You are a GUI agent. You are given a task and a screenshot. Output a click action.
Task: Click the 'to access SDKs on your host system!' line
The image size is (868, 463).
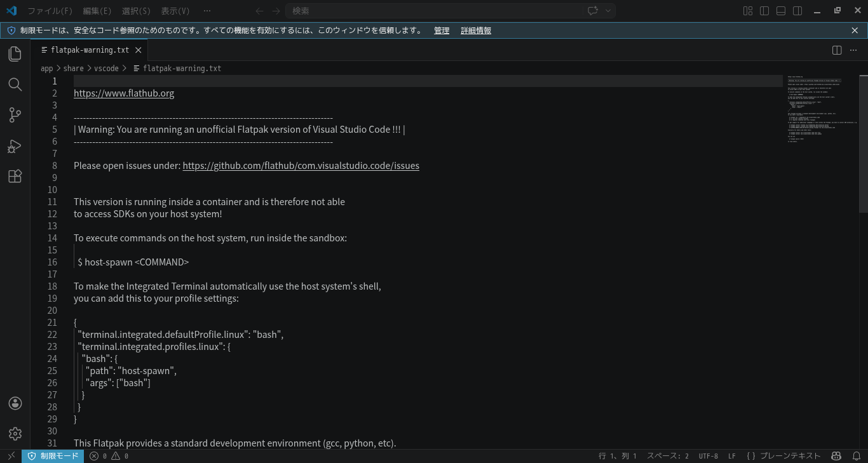[148, 214]
